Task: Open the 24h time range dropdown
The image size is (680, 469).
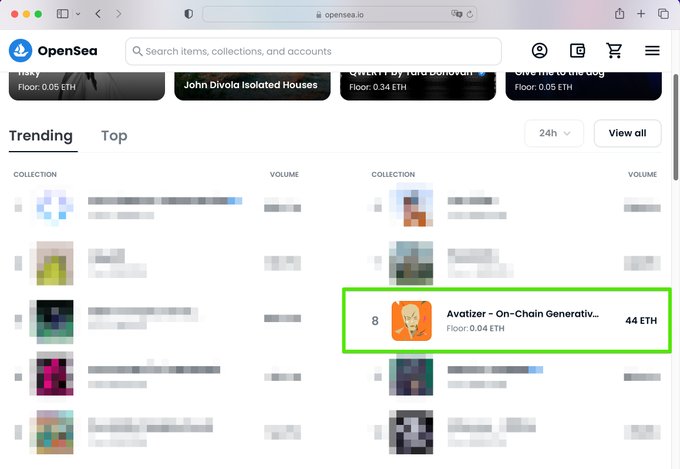Action: point(554,133)
